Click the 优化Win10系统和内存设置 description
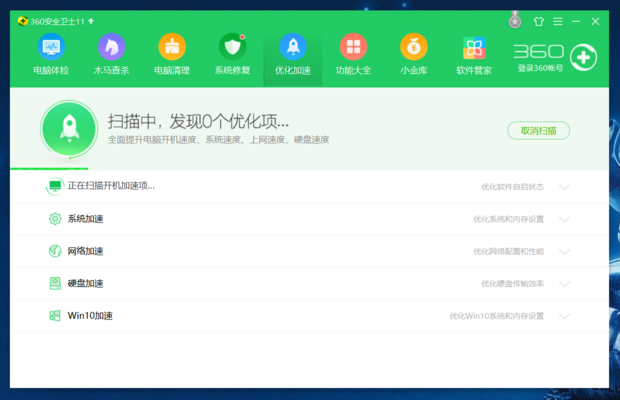Viewport: 620px width, 400px height. pyautogui.click(x=497, y=316)
